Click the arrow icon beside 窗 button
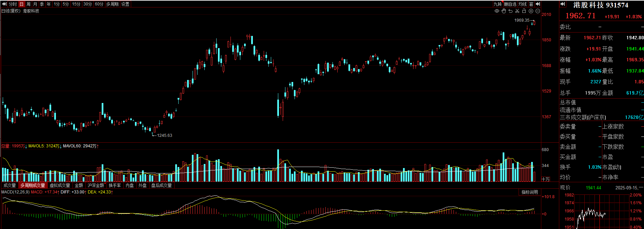 point(538,4)
